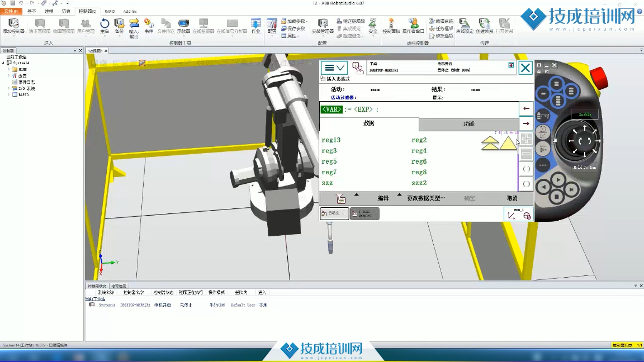The width and height of the screenshot is (644, 362).
Task: Click the 添加控制器 icon in ribbon
Action: [13, 26]
